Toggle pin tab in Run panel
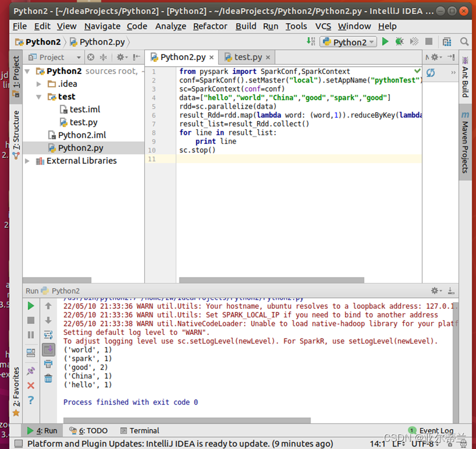The width and height of the screenshot is (476, 449). click(31, 371)
